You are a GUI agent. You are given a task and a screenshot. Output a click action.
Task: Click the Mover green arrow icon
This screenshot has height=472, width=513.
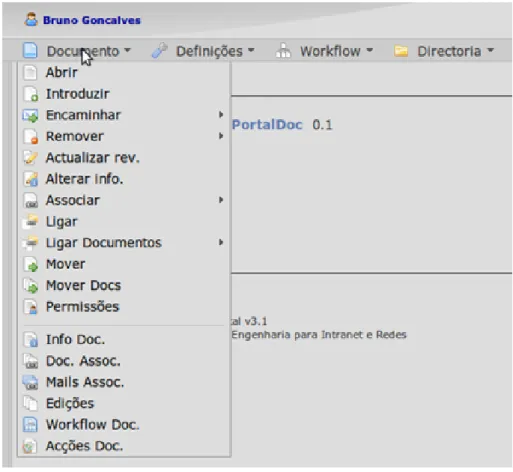(x=30, y=264)
